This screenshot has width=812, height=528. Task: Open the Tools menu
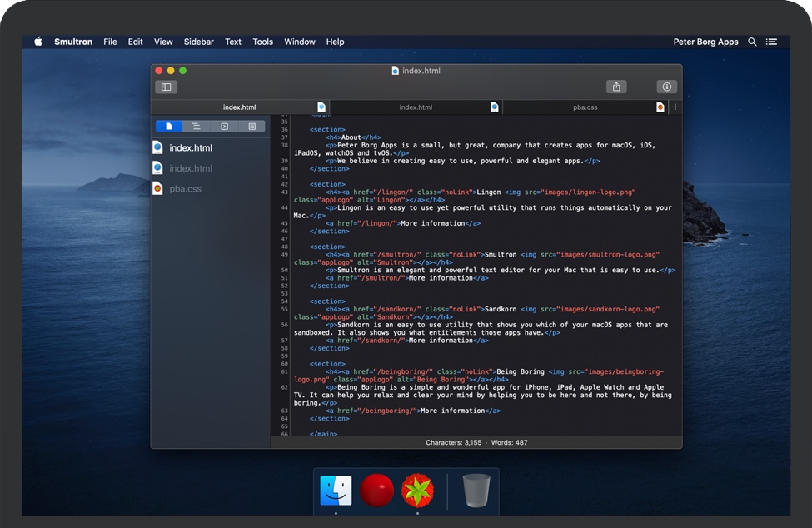[x=262, y=42]
